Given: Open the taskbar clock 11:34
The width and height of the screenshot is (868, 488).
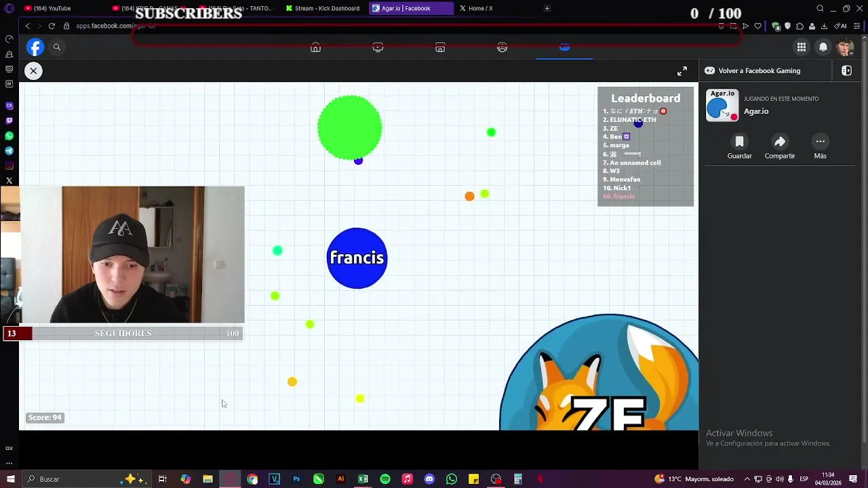Looking at the screenshot, I should click(x=828, y=479).
